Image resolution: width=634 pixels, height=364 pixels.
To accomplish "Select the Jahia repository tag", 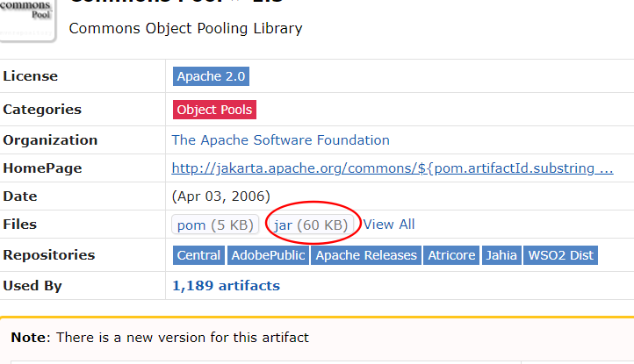I will click(501, 255).
